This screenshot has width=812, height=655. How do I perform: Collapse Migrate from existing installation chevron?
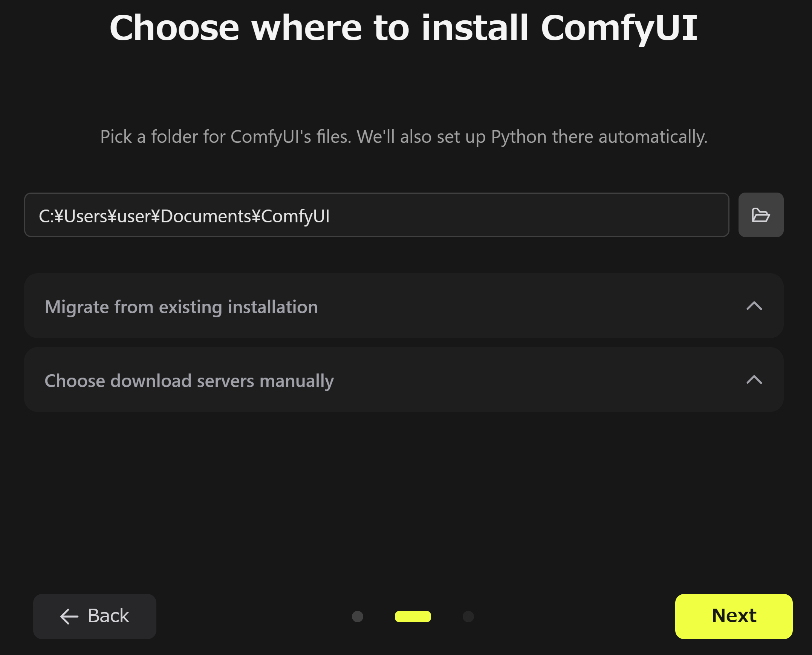pos(754,306)
